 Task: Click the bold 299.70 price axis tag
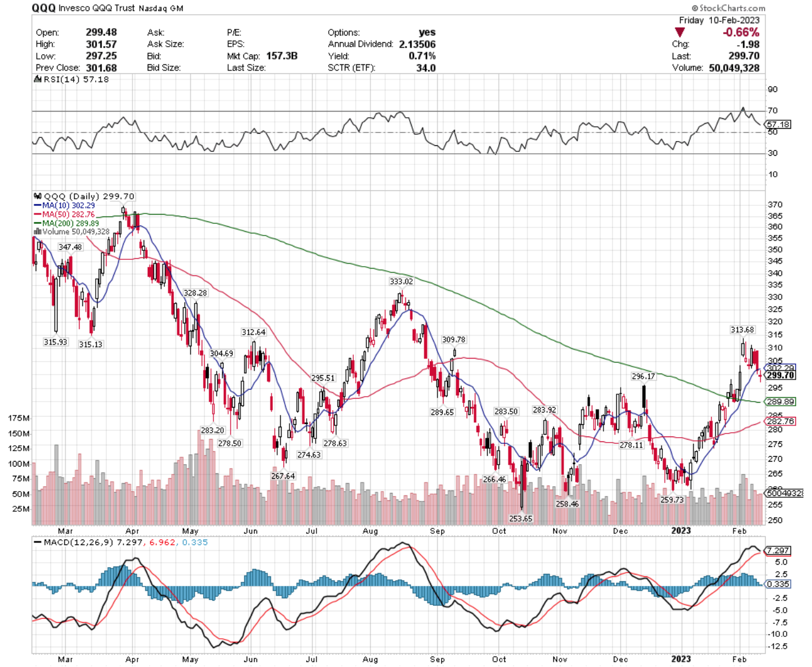781,375
